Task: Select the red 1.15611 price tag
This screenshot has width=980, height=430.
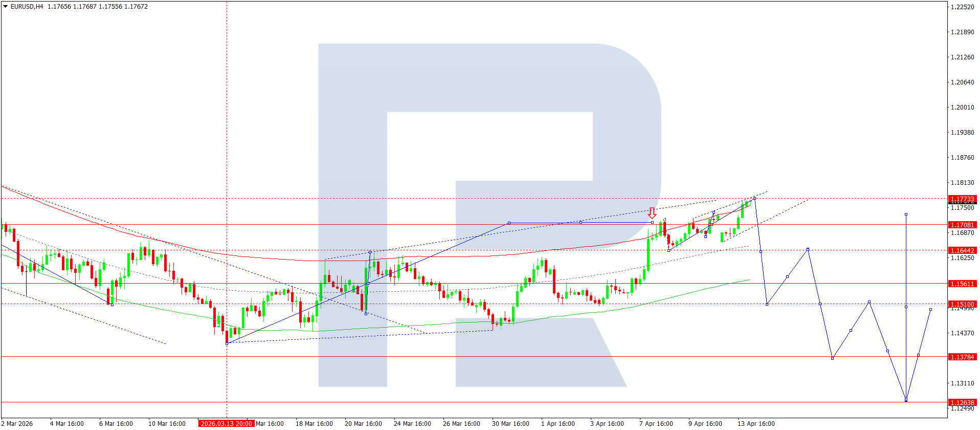Action: pos(962,284)
